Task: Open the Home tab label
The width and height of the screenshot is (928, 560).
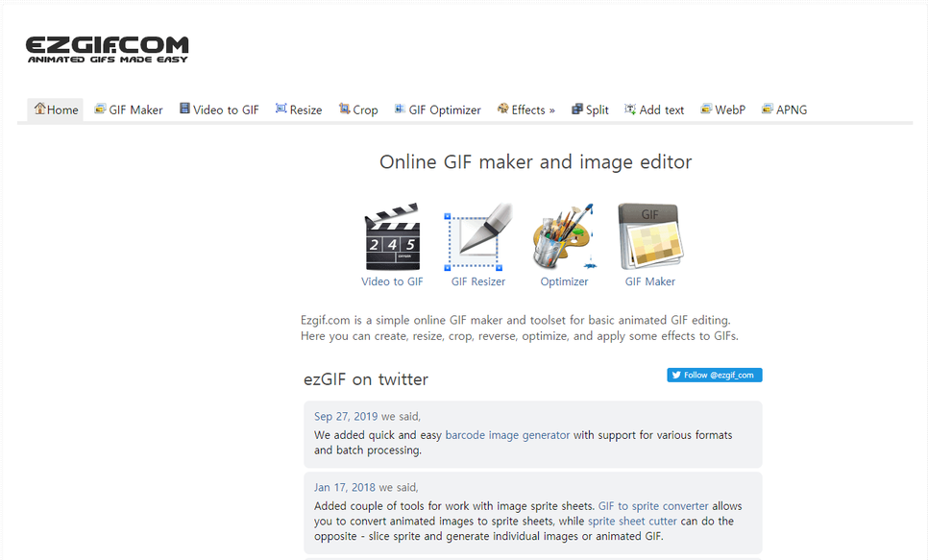Action: 62,110
